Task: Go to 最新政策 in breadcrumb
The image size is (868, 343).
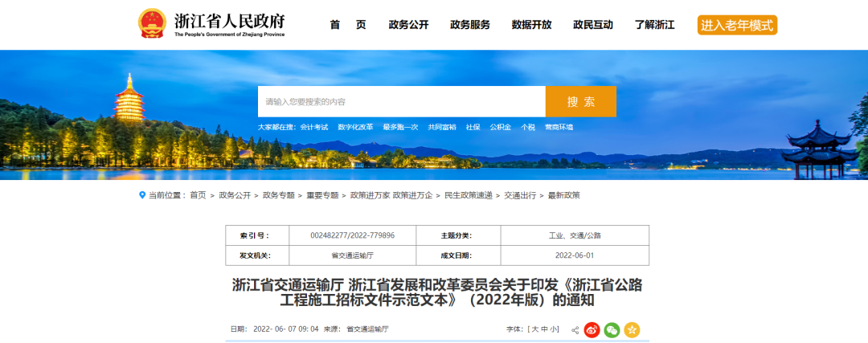Action: pyautogui.click(x=564, y=195)
